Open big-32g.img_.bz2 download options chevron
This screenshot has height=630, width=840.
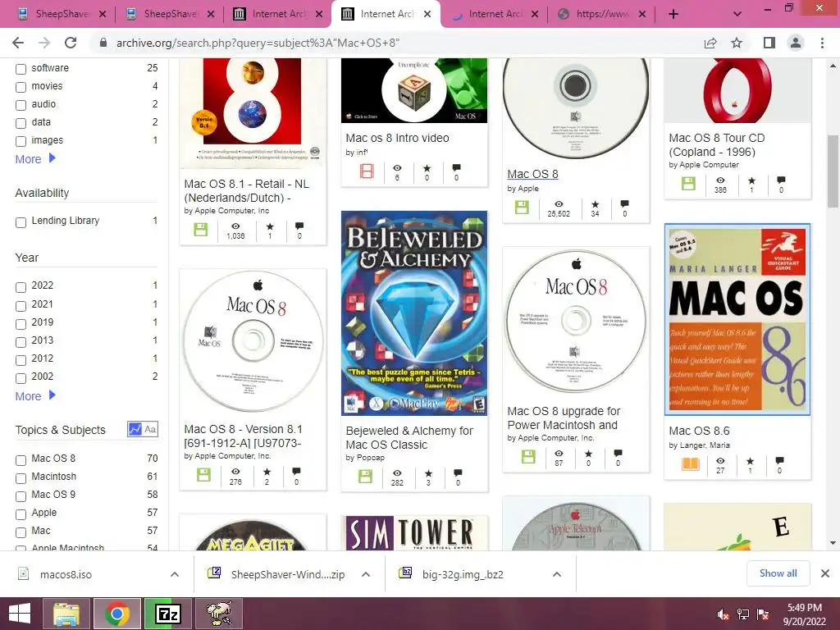coord(557,574)
